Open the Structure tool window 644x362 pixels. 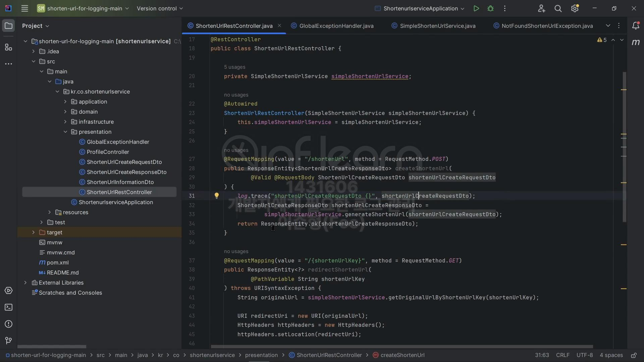coord(8,48)
